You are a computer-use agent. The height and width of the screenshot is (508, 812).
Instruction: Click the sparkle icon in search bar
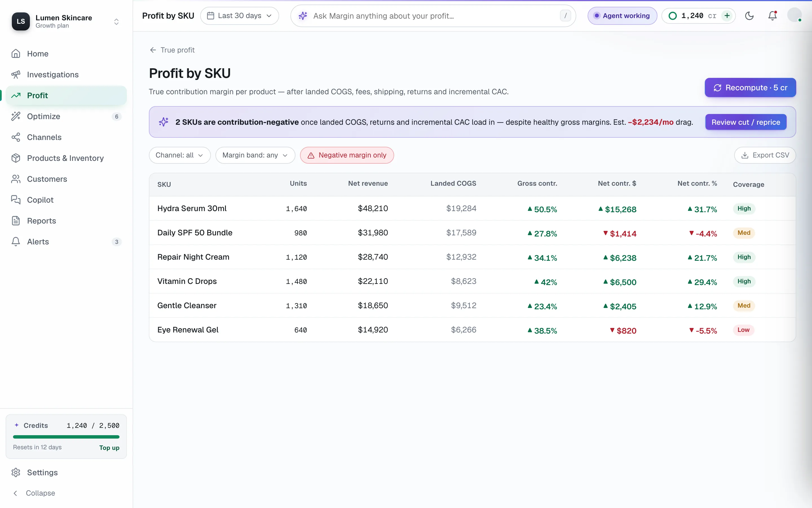click(303, 16)
